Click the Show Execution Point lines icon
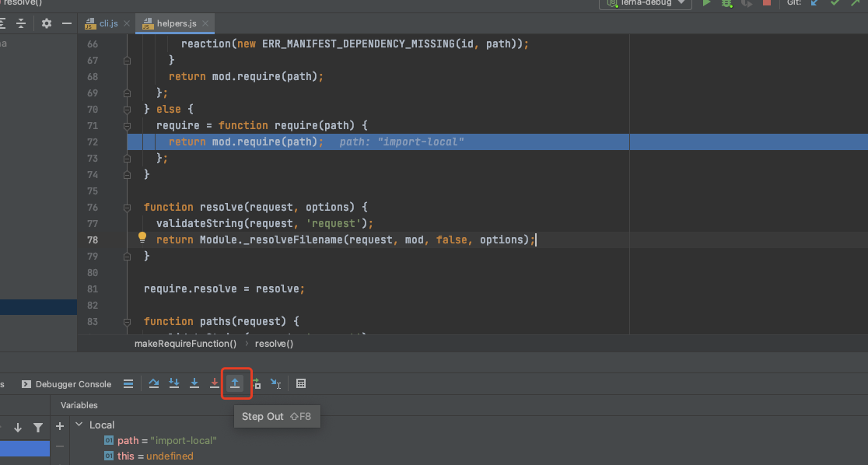The height and width of the screenshot is (465, 868). pyautogui.click(x=128, y=383)
